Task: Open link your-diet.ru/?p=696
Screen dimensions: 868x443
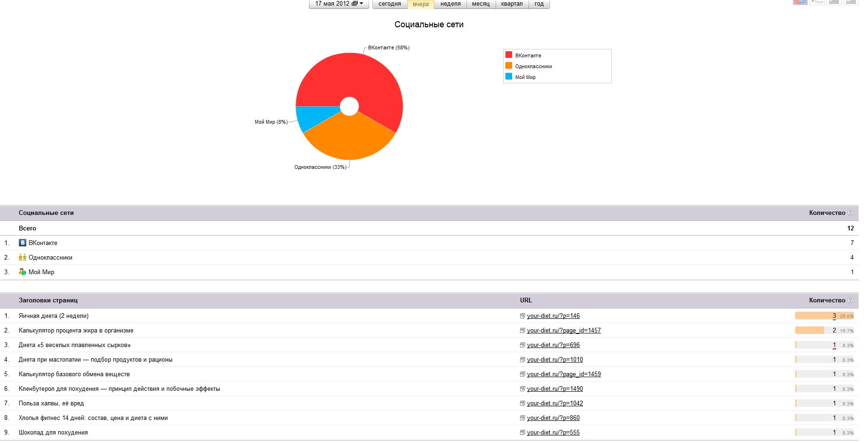Action: click(x=553, y=345)
